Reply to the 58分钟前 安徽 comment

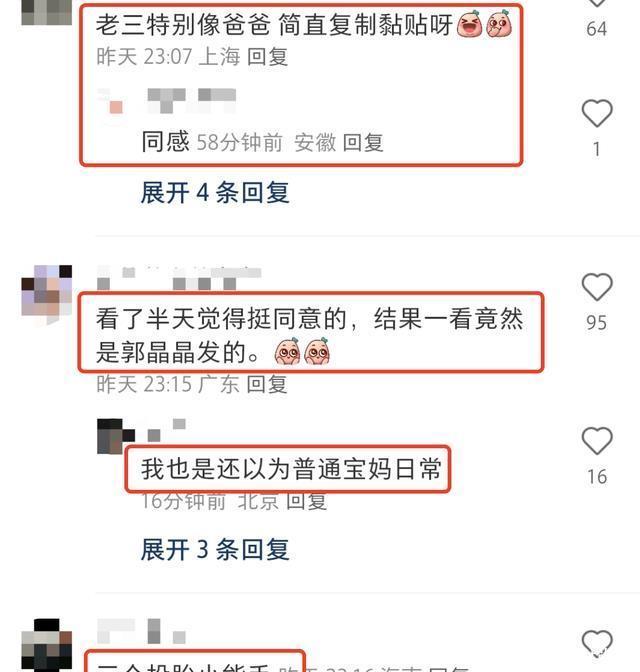point(363,142)
